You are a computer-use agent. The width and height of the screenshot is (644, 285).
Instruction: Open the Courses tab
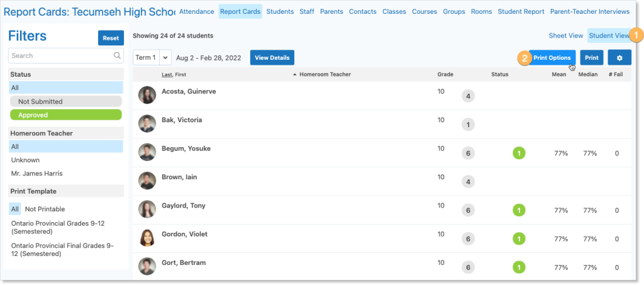tap(425, 11)
